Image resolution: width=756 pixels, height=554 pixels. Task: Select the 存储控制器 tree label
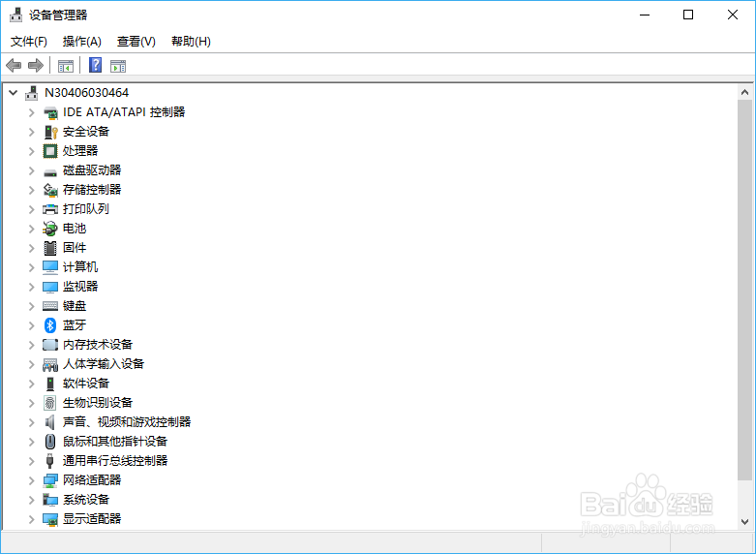(x=92, y=190)
